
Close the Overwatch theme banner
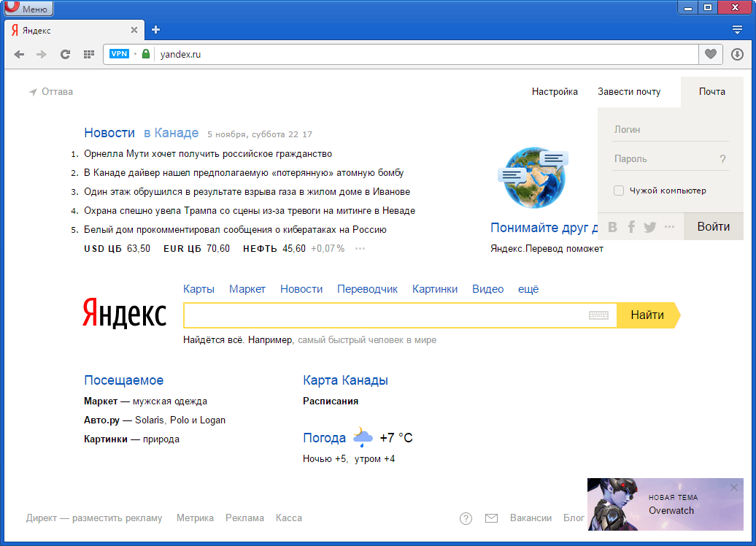coord(734,488)
